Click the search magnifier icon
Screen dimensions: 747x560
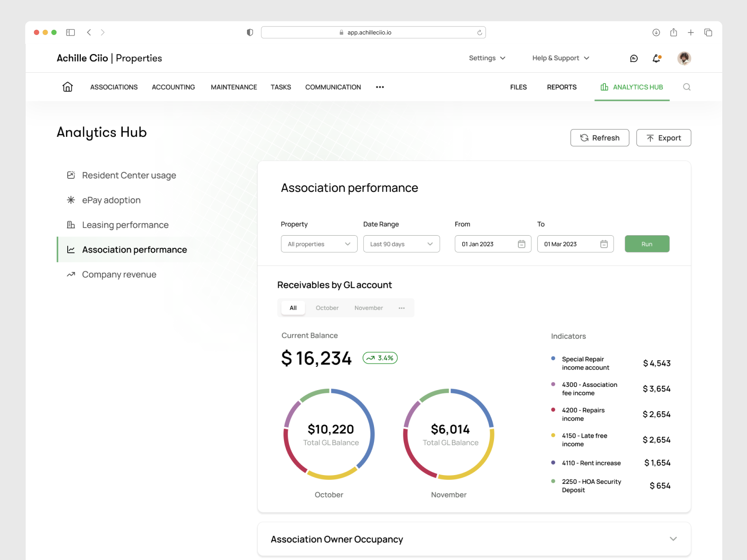tap(687, 87)
